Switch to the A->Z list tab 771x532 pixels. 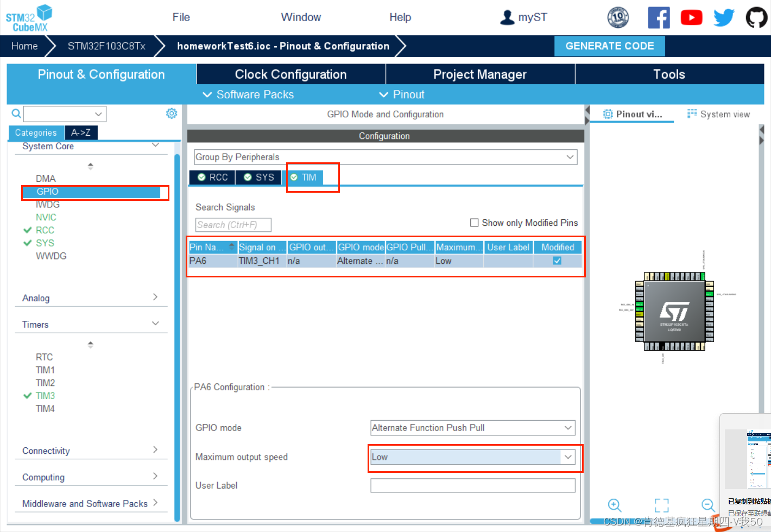point(81,132)
